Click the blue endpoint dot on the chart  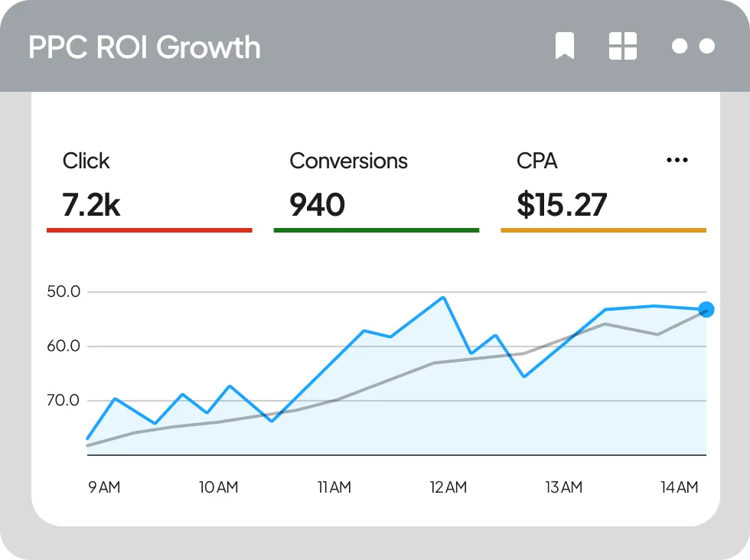coord(706,310)
